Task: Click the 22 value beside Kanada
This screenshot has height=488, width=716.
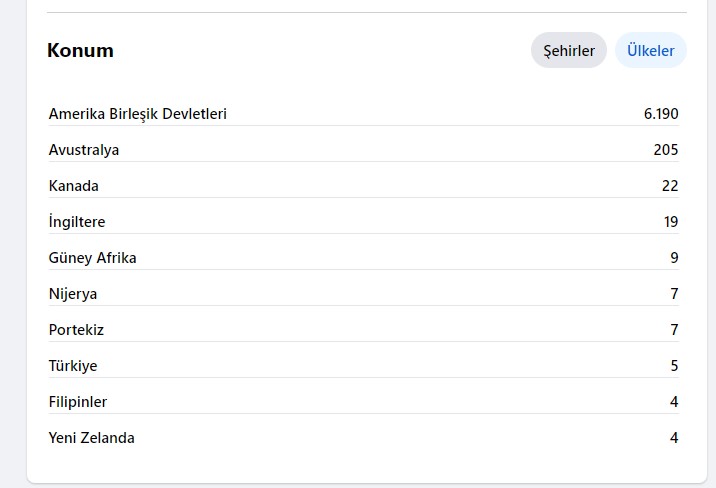Action: point(670,186)
